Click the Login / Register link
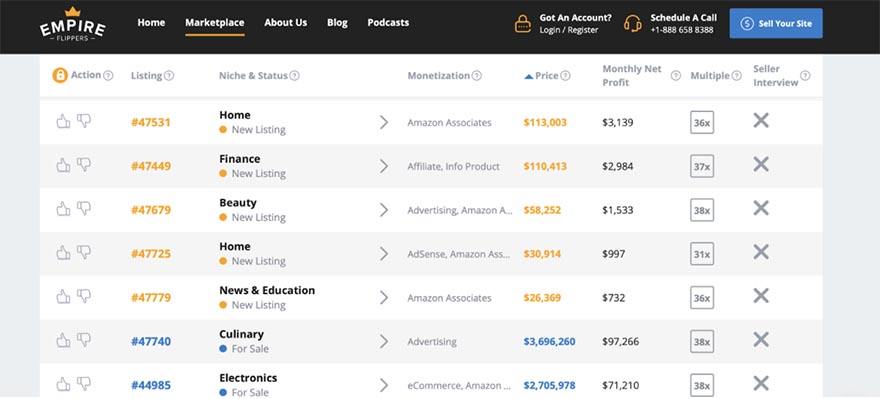 click(569, 30)
